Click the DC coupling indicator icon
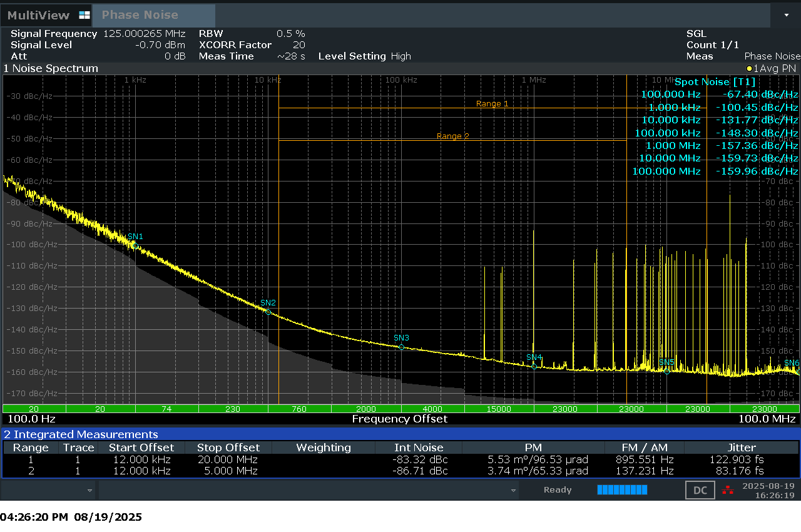 700,490
